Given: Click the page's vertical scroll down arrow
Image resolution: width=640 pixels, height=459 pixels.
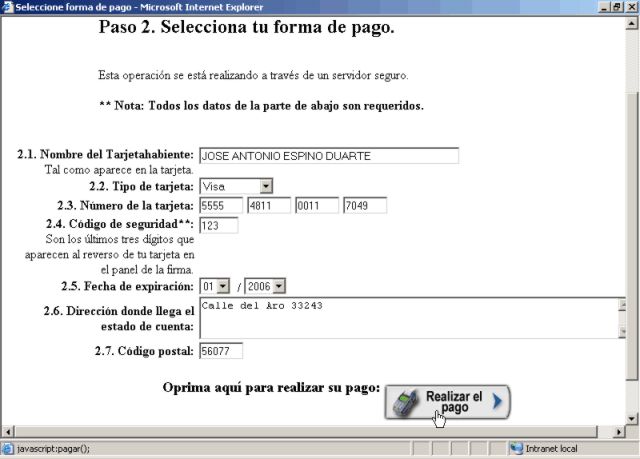Looking at the screenshot, I should pyautogui.click(x=631, y=415).
